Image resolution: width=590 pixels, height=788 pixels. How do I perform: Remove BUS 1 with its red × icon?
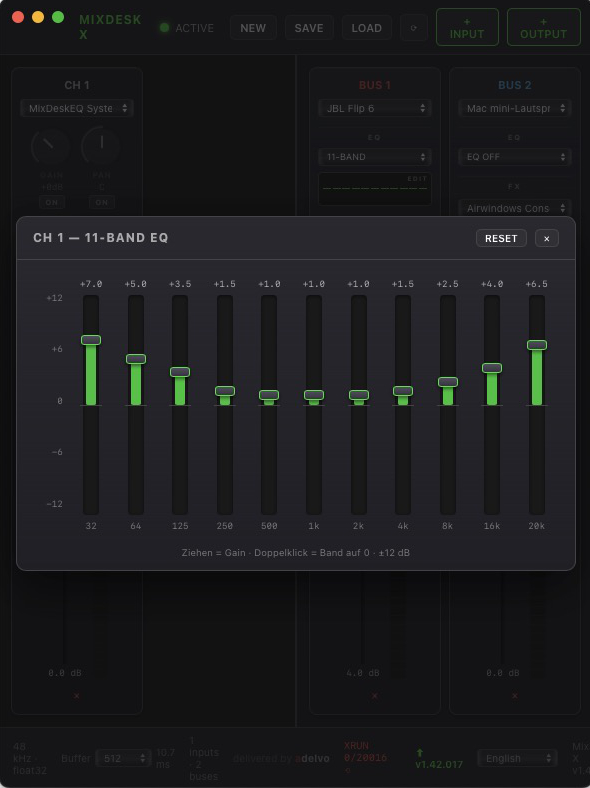pos(374,696)
